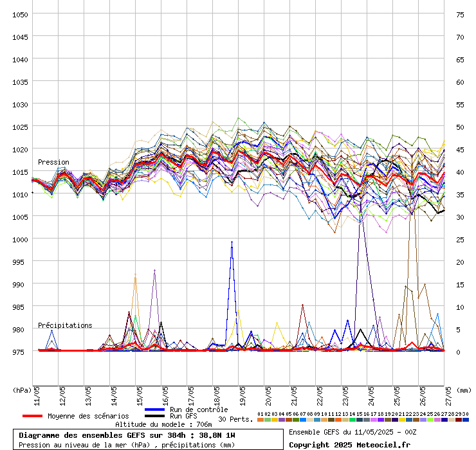
Task: Select perturbation 03 yellow legend swatch
Action: pos(275,420)
